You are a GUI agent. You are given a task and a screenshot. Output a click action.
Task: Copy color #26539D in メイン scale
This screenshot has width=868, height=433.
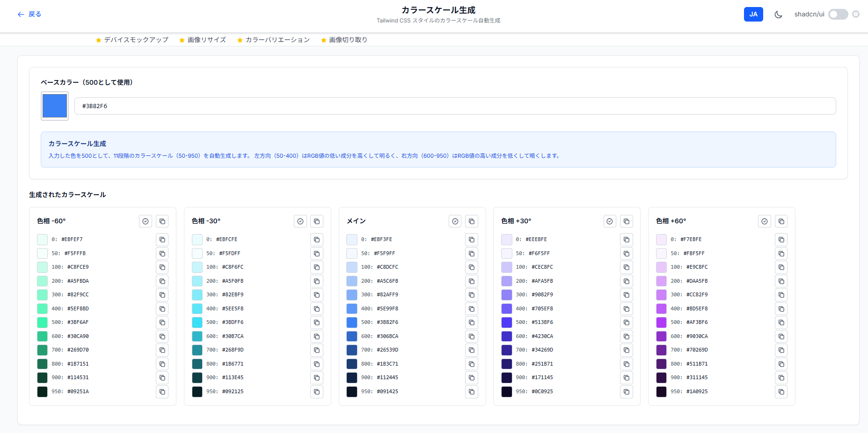click(472, 350)
